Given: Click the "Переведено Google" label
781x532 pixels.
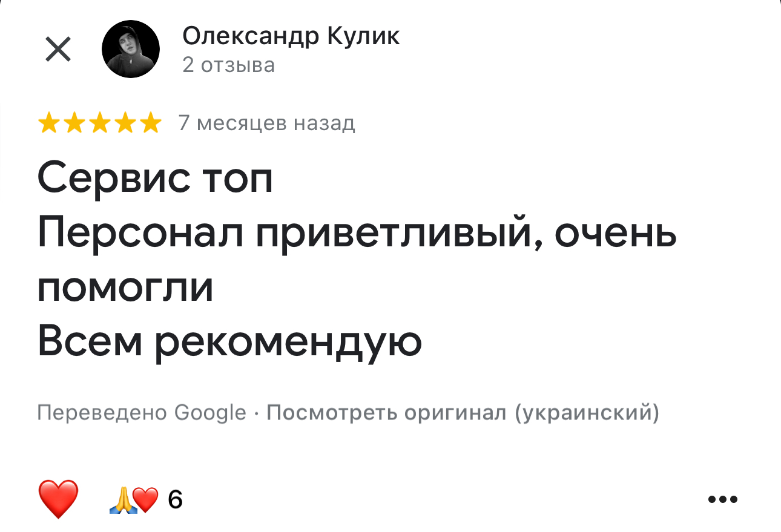Looking at the screenshot, I should pos(142,413).
